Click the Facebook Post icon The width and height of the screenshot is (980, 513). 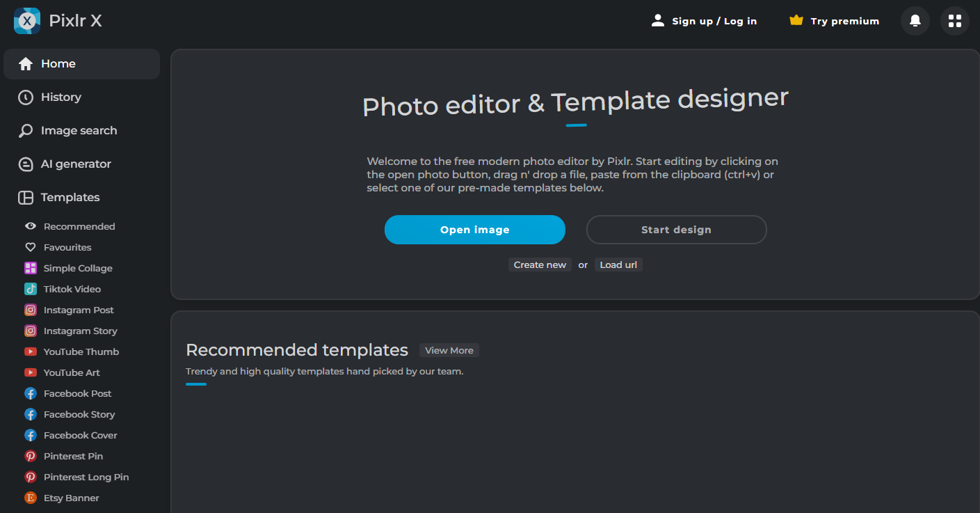tap(31, 393)
